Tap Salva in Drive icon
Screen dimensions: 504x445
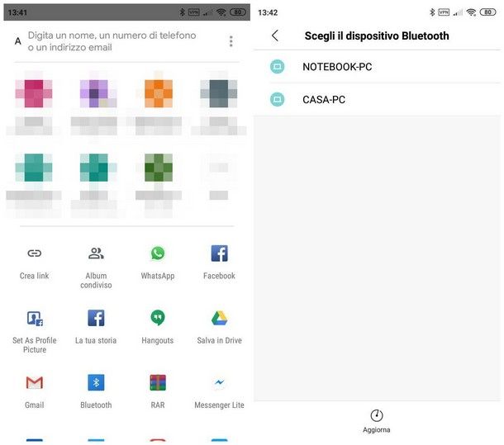tap(219, 318)
